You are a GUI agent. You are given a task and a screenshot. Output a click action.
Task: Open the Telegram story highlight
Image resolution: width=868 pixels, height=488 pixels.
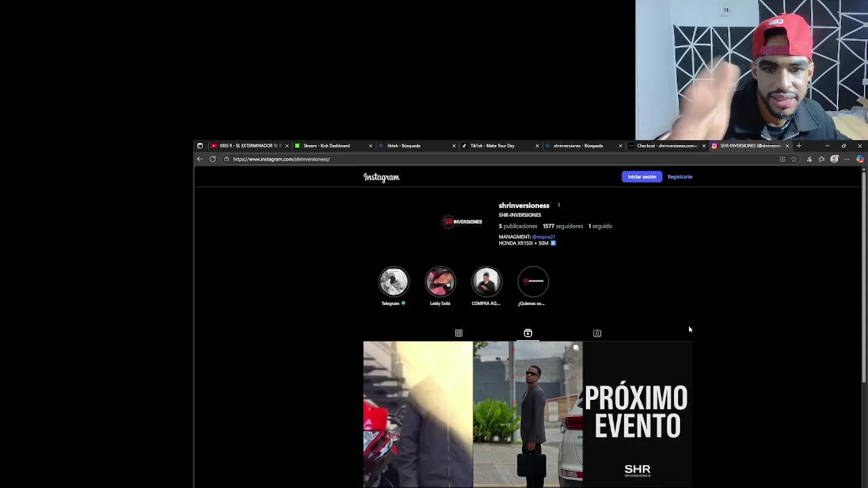[394, 282]
